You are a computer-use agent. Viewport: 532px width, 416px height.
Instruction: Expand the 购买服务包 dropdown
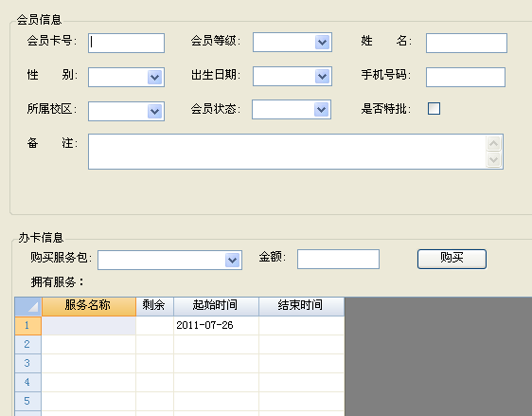coord(233,261)
